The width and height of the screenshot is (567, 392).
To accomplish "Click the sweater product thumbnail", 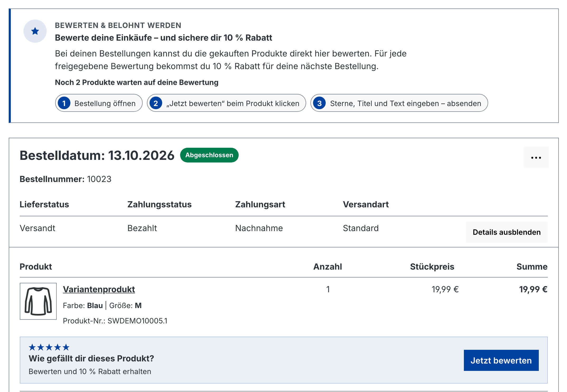I will (38, 301).
